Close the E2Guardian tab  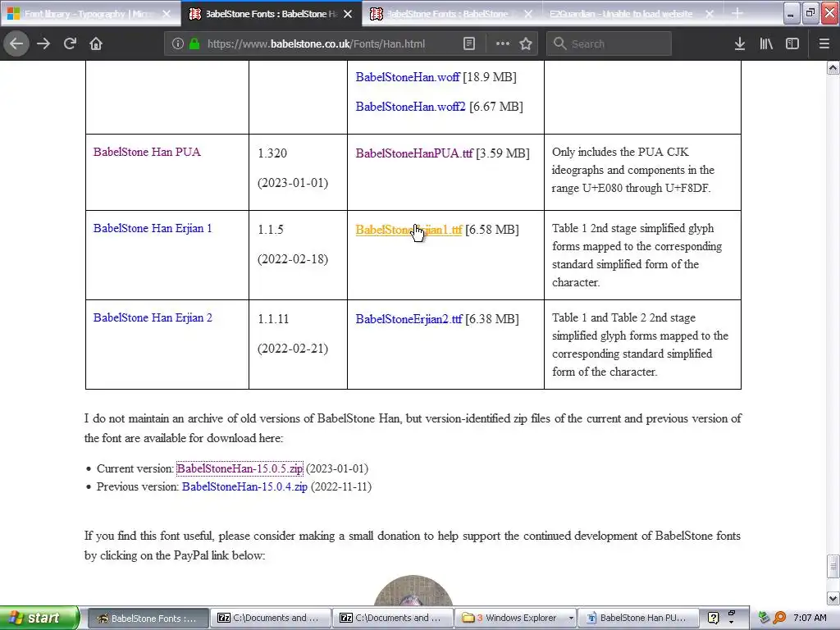[710, 14]
